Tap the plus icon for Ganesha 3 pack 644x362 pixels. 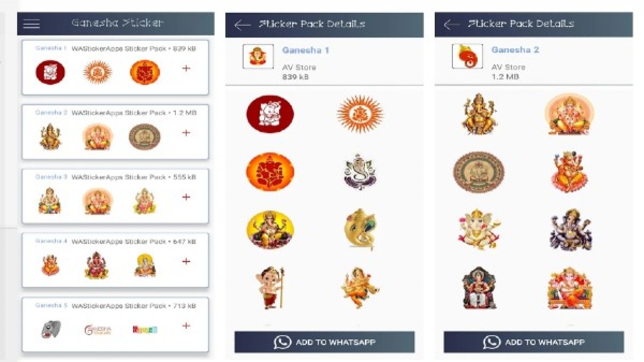pos(186,197)
